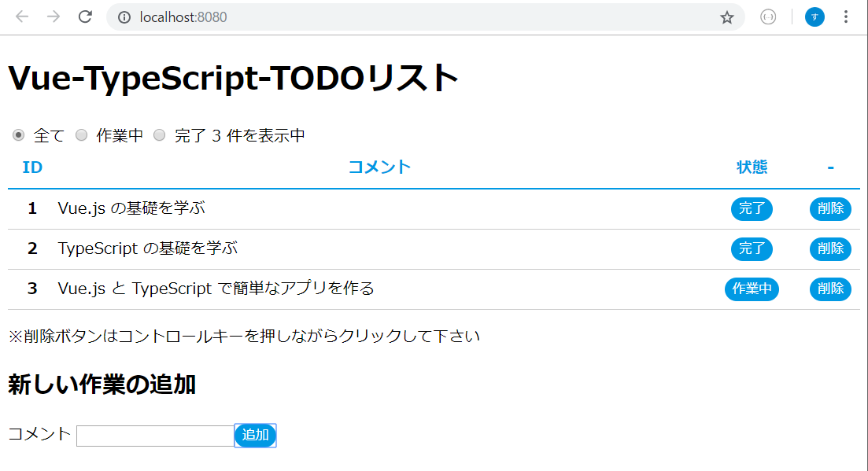Screen dimensions: 868x471
Task: Focus the コメント text input
Action: coord(155,436)
